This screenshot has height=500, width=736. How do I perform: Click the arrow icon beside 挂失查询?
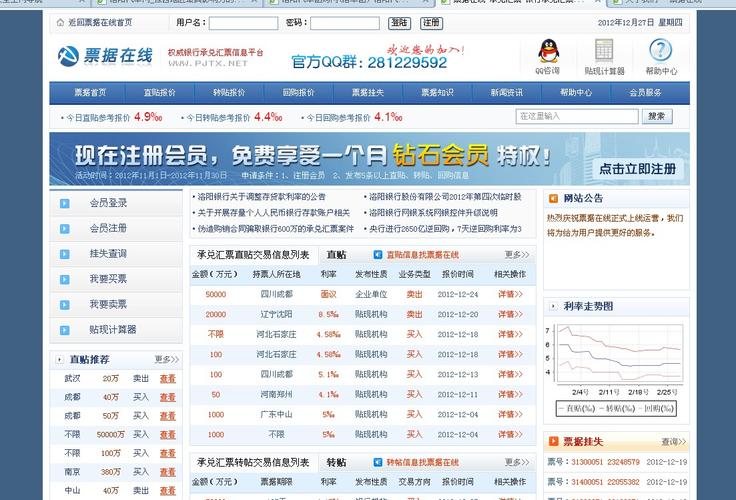click(x=70, y=254)
